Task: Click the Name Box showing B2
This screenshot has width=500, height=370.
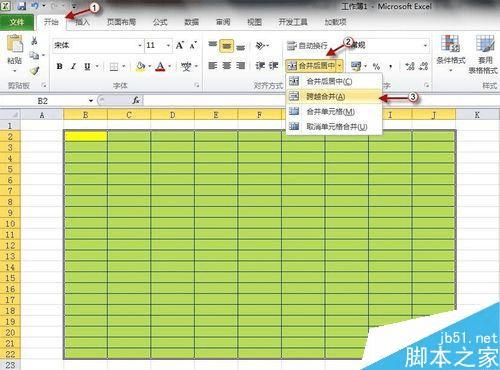Action: point(43,101)
